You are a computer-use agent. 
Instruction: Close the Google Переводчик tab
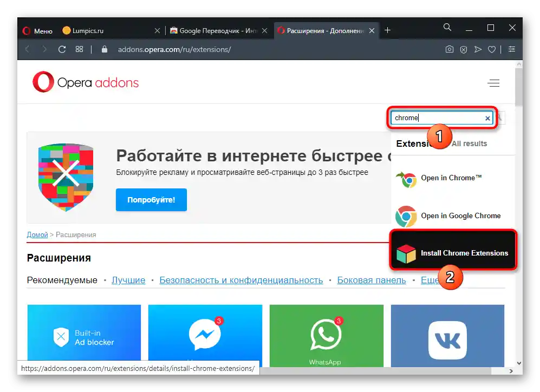click(x=264, y=31)
